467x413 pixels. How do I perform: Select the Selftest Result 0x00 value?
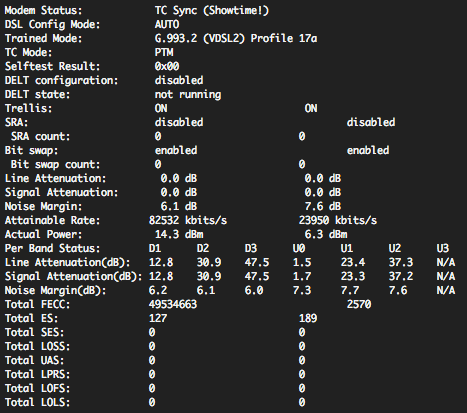(x=167, y=67)
